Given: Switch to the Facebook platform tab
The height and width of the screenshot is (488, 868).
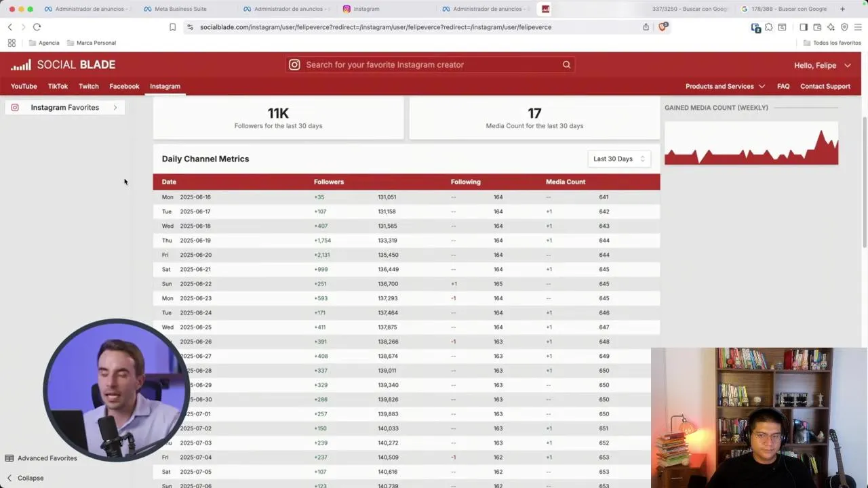Looking at the screenshot, I should (x=124, y=86).
